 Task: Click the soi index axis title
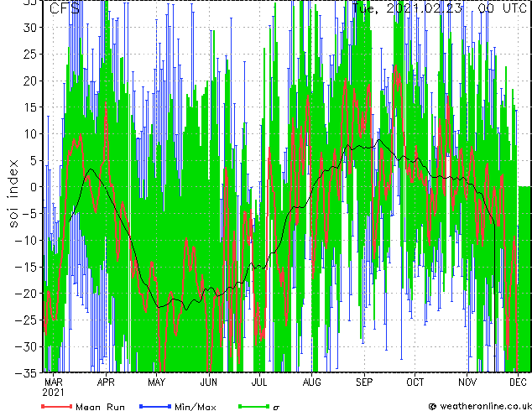coord(13,194)
